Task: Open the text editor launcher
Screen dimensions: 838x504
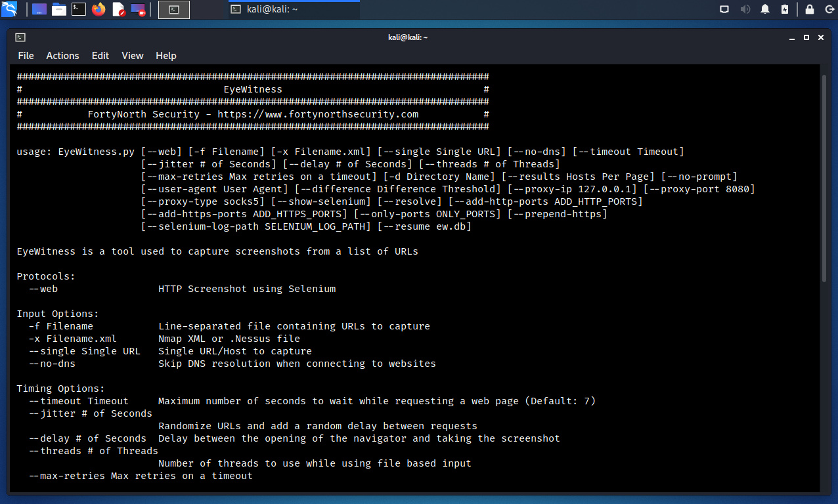Action: 118,9
